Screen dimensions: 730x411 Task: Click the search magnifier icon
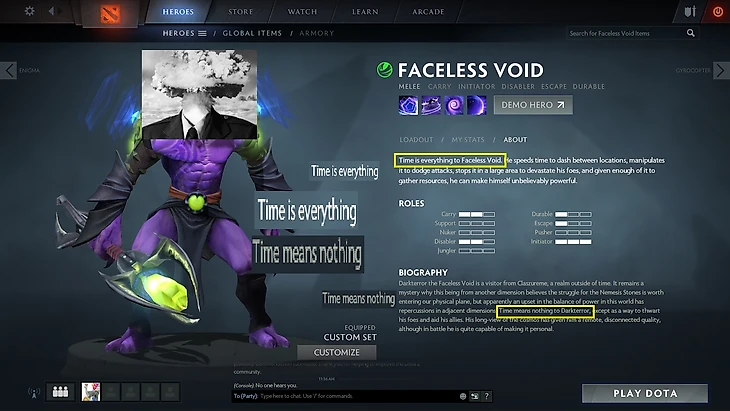pyautogui.click(x=690, y=33)
